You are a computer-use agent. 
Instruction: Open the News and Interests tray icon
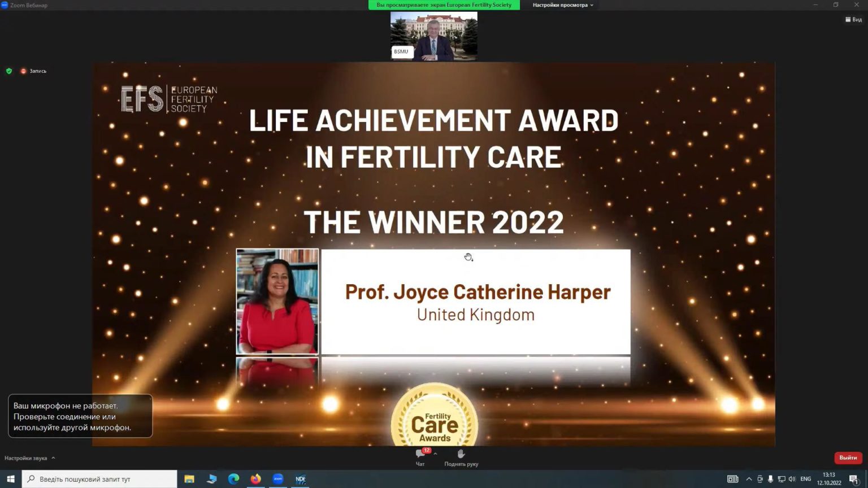point(732,479)
